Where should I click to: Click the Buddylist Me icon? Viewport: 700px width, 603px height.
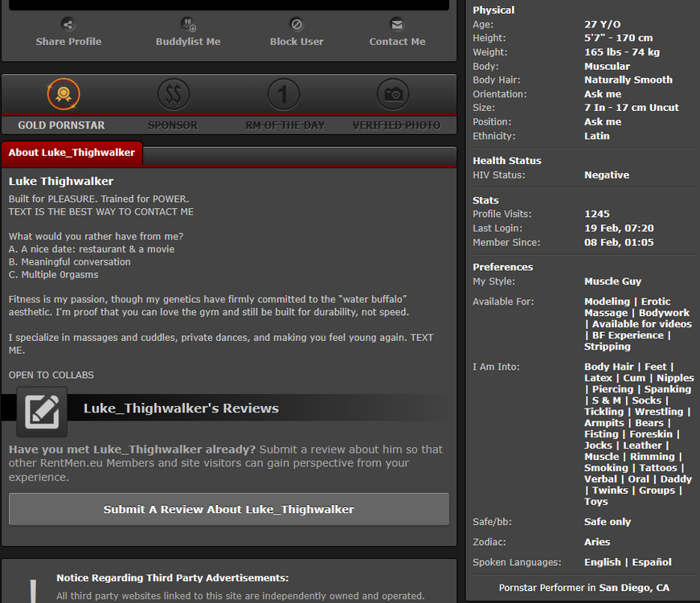point(188,24)
